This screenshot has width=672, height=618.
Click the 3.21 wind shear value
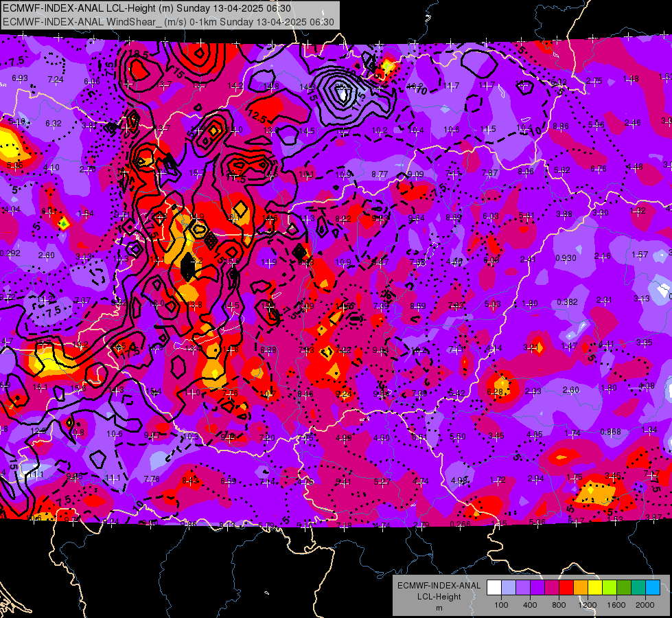[531, 347]
